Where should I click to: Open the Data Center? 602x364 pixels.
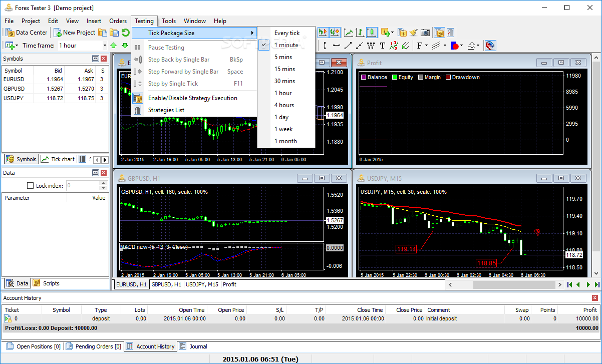click(x=27, y=33)
